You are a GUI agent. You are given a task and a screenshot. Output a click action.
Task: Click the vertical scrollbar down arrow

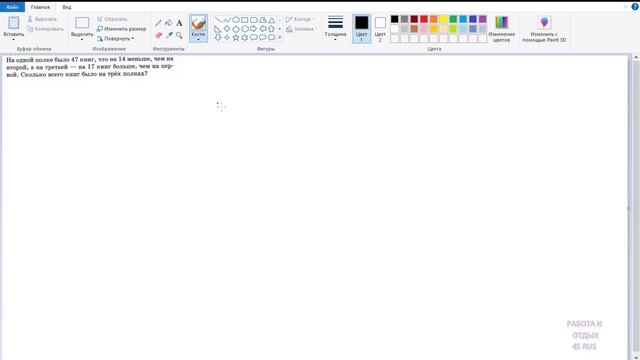point(636,357)
